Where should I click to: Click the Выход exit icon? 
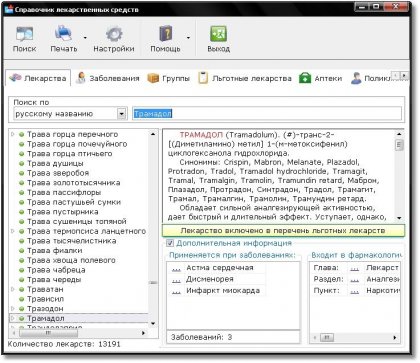pos(218,34)
